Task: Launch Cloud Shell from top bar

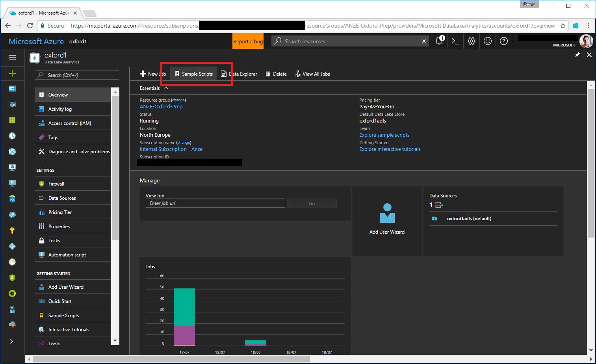Action: point(455,41)
